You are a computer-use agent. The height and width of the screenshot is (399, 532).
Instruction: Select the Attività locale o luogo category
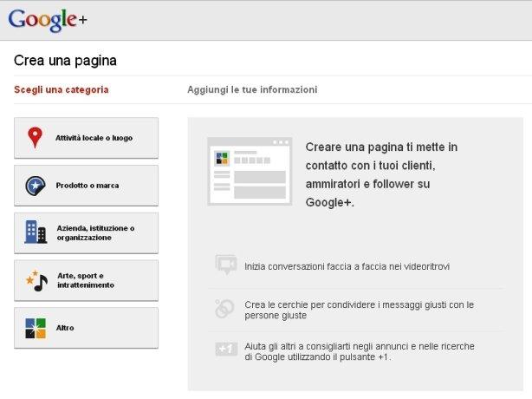point(86,138)
